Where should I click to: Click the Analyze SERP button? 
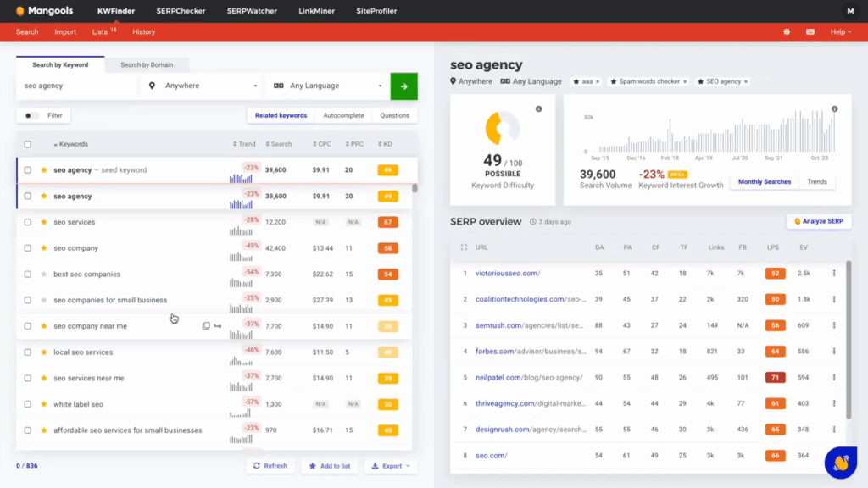818,221
